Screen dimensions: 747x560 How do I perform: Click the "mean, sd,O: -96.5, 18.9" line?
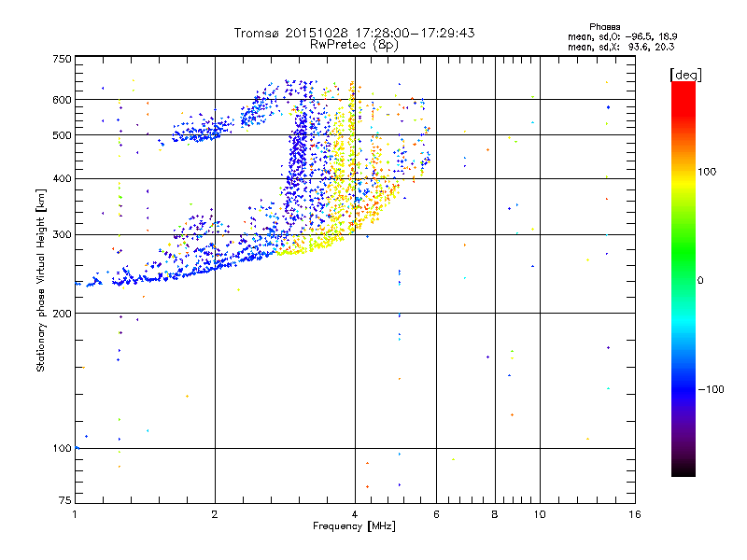pyautogui.click(x=622, y=36)
